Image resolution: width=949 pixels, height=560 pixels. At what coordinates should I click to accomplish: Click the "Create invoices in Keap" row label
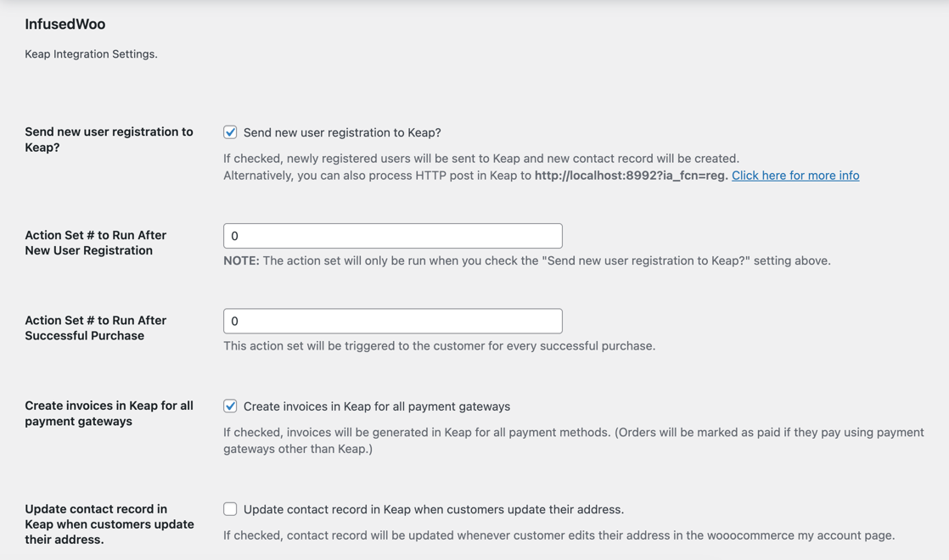tap(109, 412)
